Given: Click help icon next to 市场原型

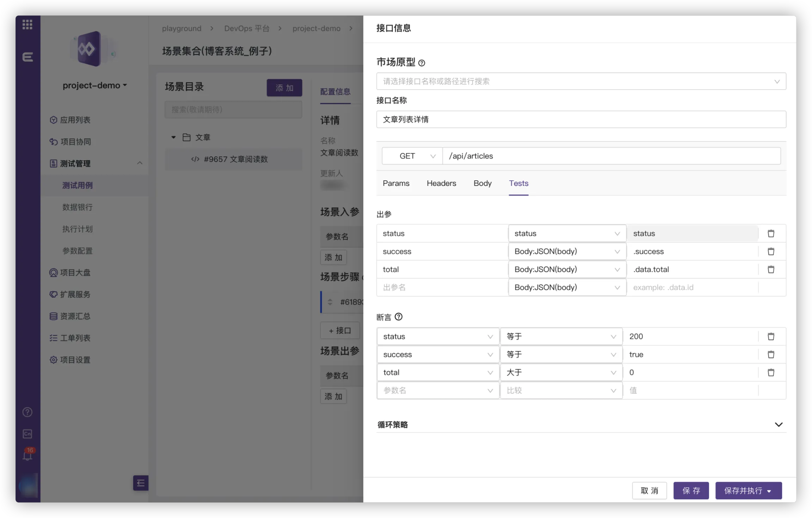Looking at the screenshot, I should pyautogui.click(x=422, y=63).
